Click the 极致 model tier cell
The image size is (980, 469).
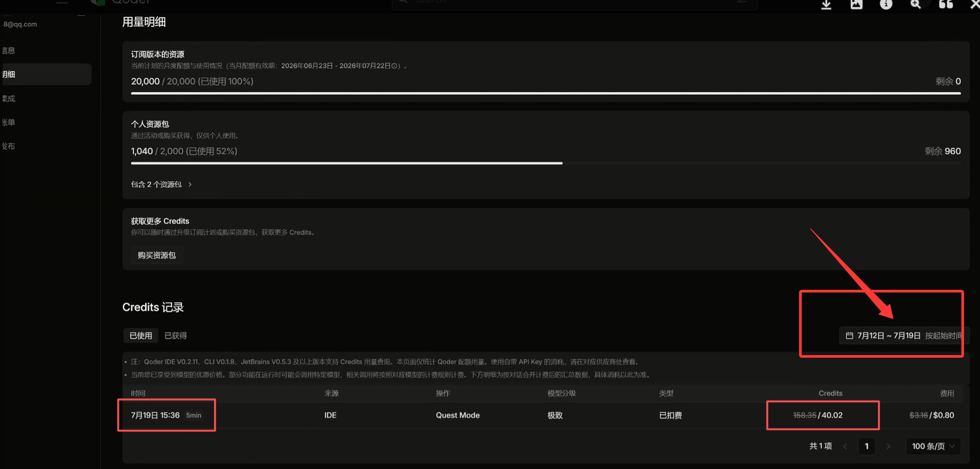tap(555, 415)
